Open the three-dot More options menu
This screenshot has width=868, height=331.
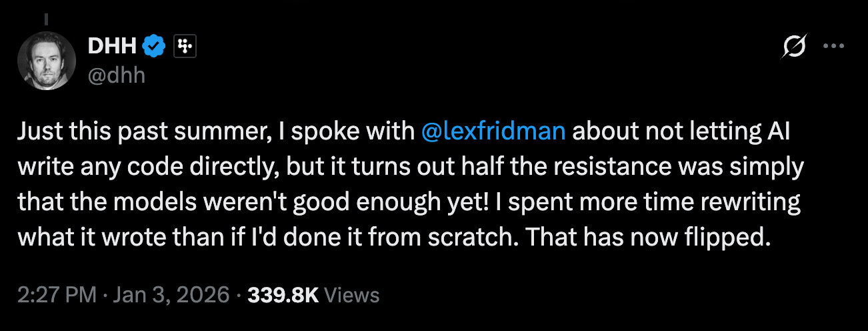click(x=835, y=46)
